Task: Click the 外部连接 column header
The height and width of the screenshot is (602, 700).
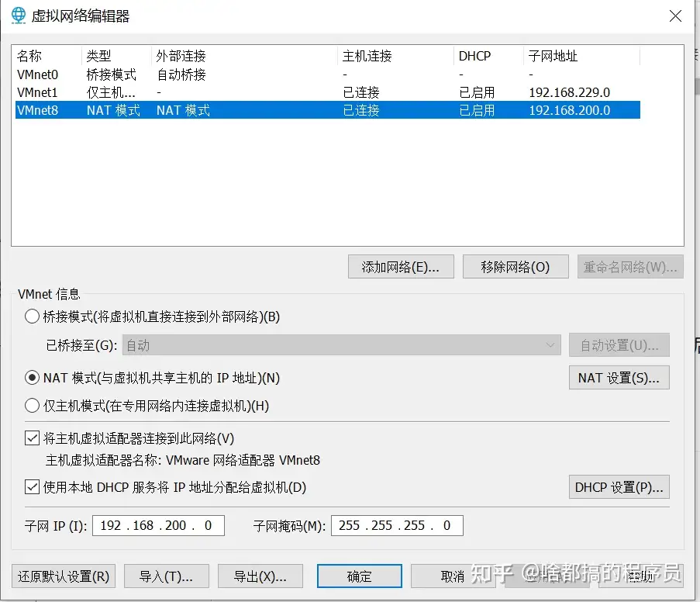Action: (244, 56)
